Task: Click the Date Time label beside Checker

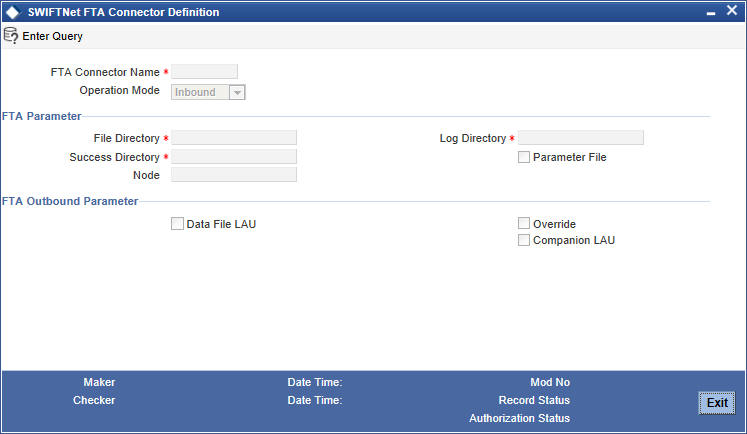Action: [314, 400]
